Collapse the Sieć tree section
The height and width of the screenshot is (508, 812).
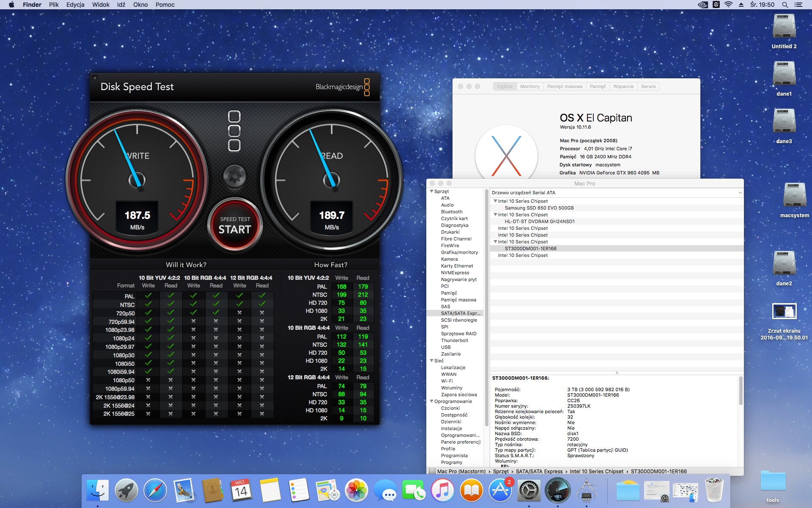coord(432,361)
